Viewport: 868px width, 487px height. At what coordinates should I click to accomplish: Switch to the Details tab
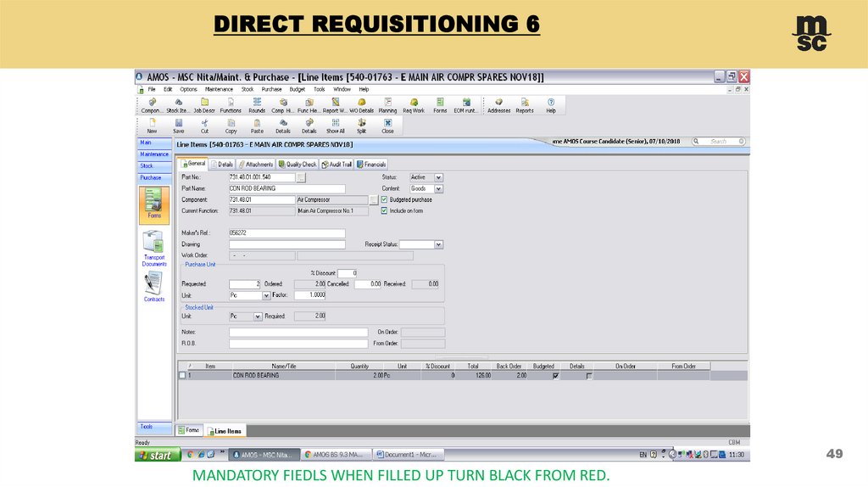222,164
